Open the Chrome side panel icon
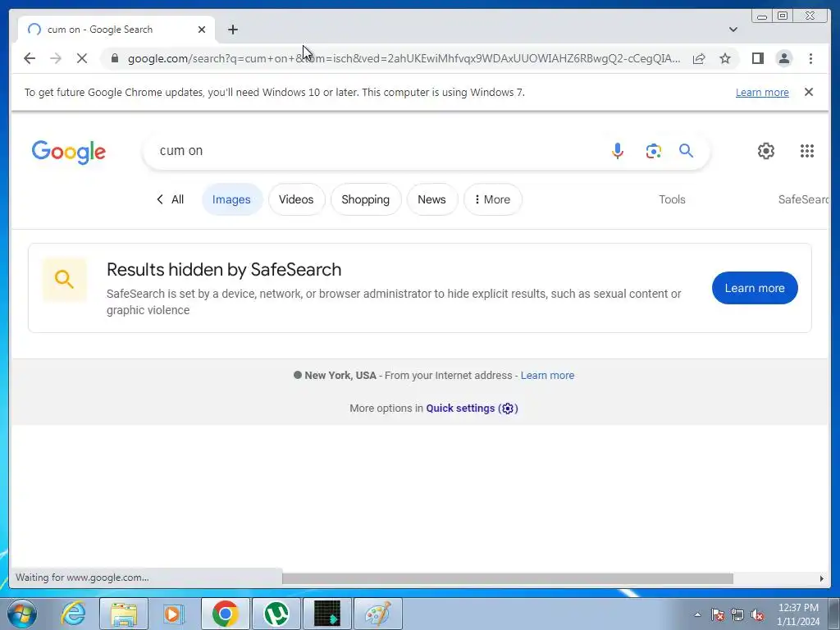 757,58
